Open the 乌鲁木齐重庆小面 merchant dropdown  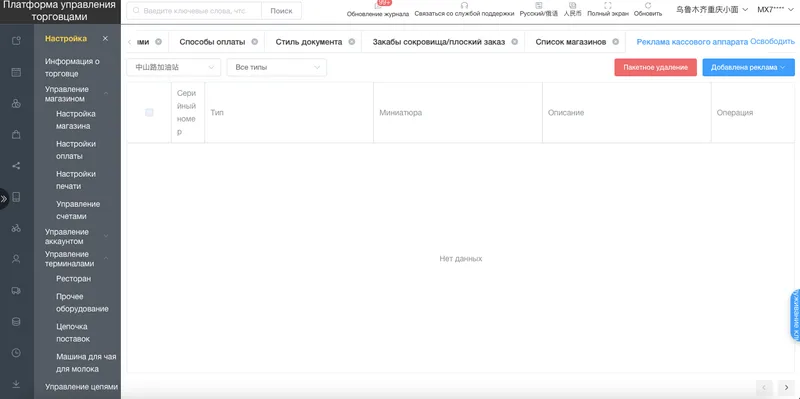click(712, 10)
